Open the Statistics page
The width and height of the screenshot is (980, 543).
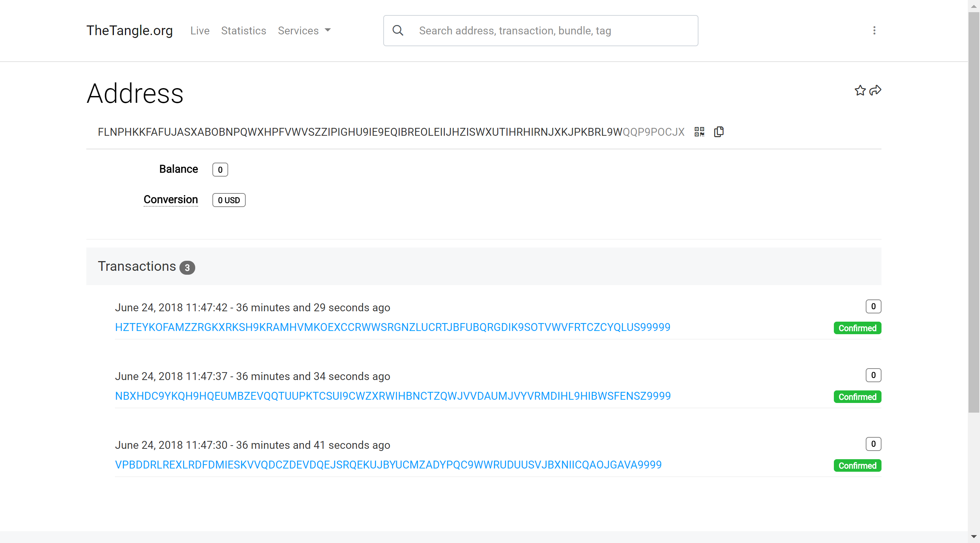(x=244, y=30)
